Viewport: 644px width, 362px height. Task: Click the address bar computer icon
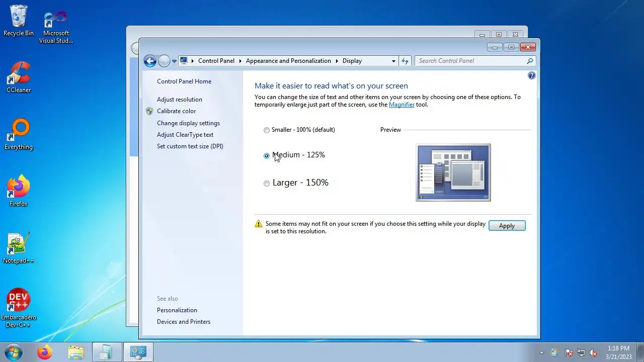(184, 60)
